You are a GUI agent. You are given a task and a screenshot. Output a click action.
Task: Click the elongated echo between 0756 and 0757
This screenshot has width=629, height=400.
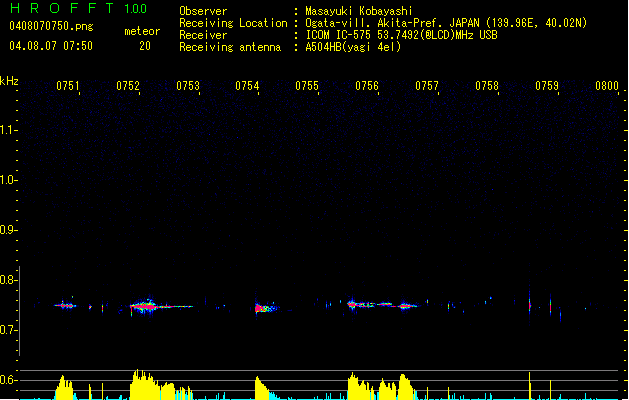click(383, 305)
